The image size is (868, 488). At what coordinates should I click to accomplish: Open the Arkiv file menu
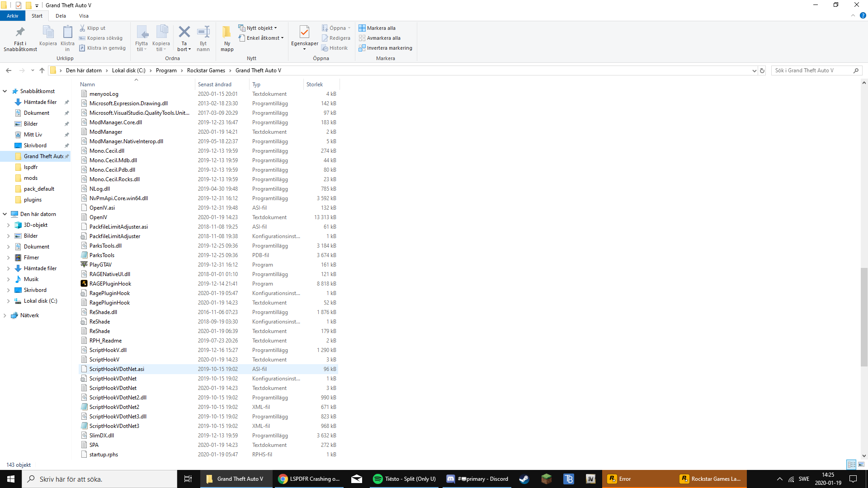point(12,16)
